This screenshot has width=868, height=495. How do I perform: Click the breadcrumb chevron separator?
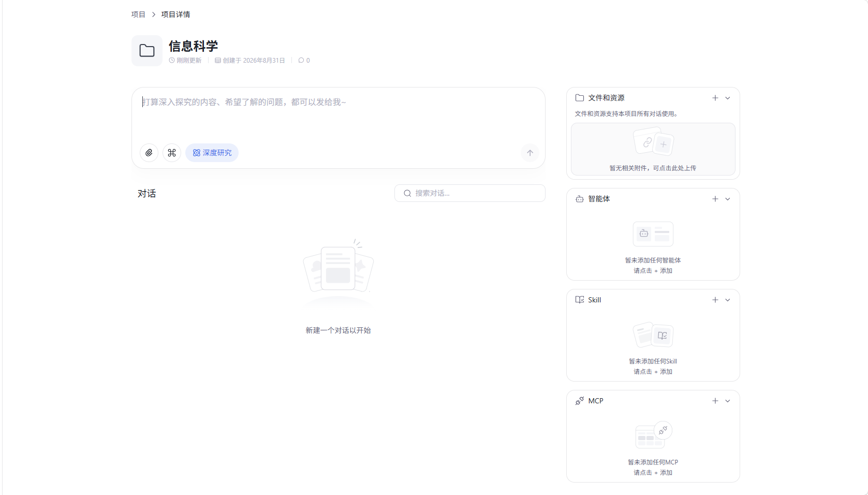pyautogui.click(x=154, y=14)
